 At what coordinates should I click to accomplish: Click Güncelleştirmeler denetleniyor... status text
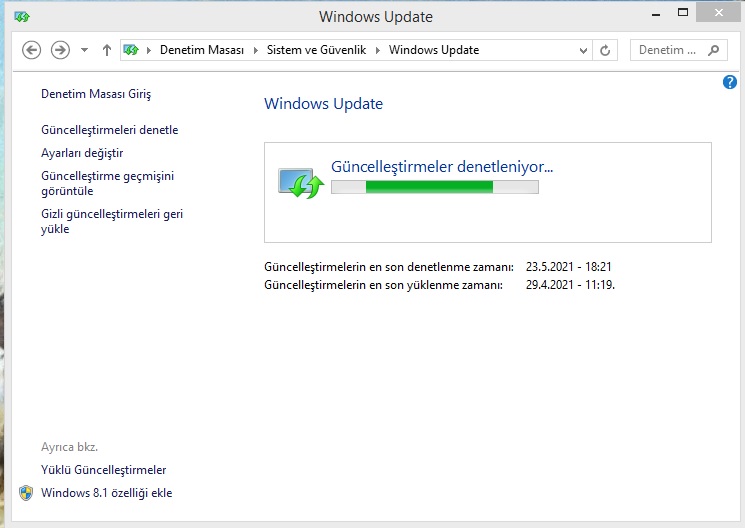click(442, 167)
